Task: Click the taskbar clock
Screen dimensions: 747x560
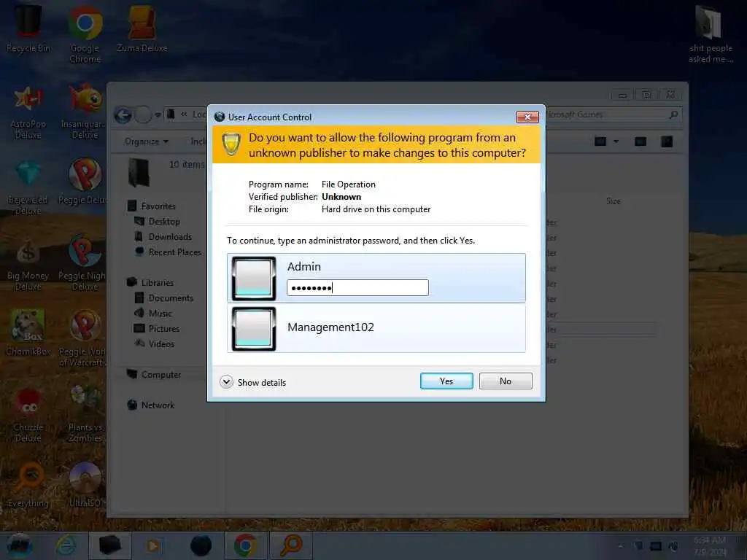Action: 710,545
